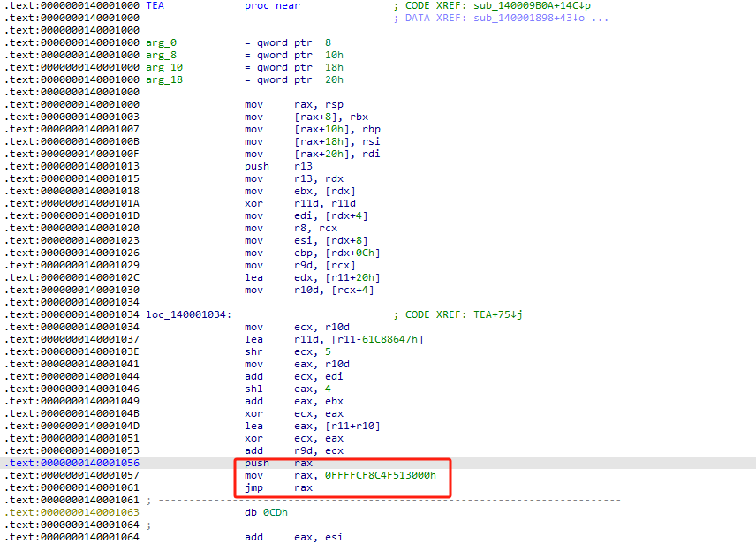Click the 'add eax, esi' instruction
Viewport: 756px width, 544px height.
click(x=294, y=537)
